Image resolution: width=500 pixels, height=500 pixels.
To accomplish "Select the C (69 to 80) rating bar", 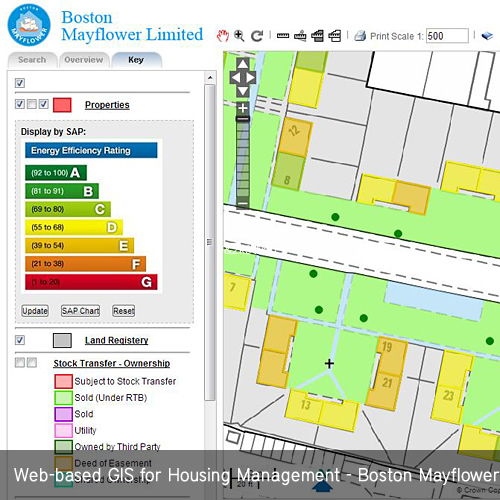I will [68, 209].
